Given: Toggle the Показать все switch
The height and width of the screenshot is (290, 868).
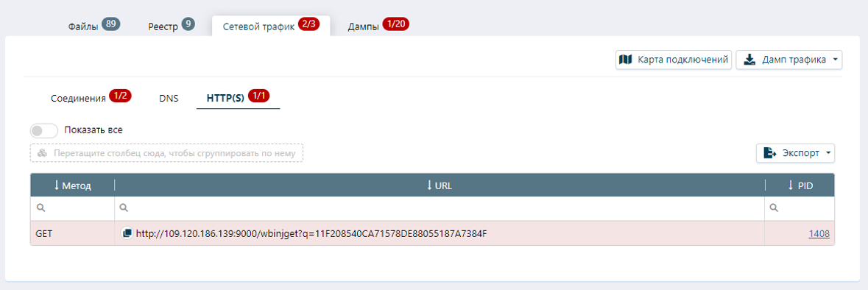Looking at the screenshot, I should click(44, 130).
